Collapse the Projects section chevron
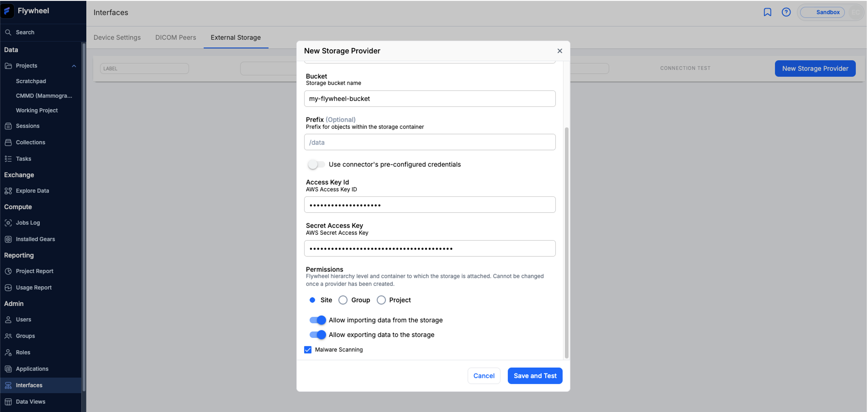Screen dimensions: 868x412 (x=74, y=66)
